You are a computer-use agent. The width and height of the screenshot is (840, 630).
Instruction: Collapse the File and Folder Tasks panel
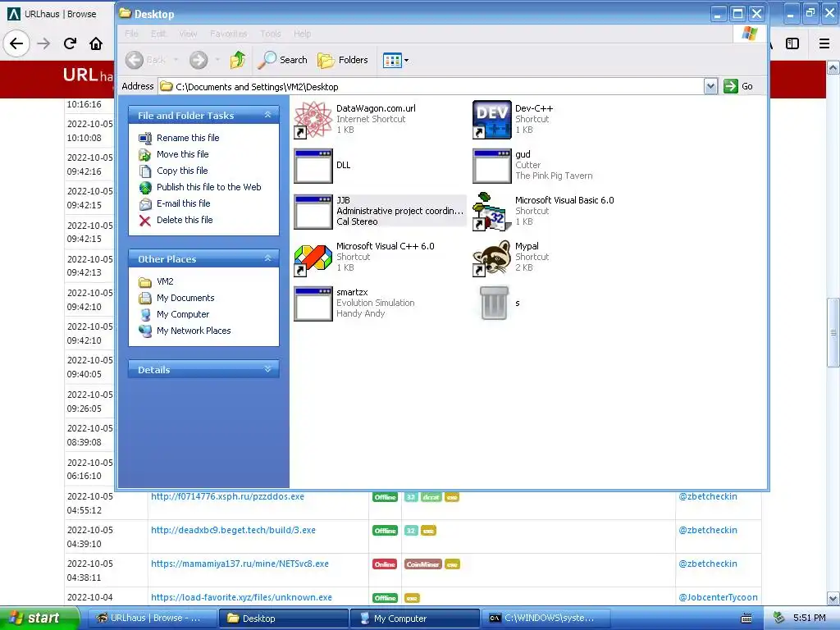[x=268, y=115]
